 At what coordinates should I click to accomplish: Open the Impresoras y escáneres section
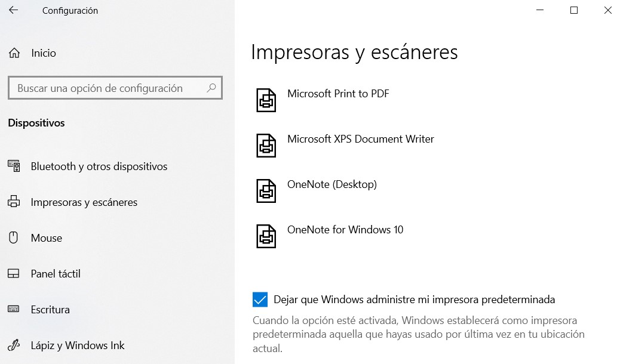(x=84, y=202)
